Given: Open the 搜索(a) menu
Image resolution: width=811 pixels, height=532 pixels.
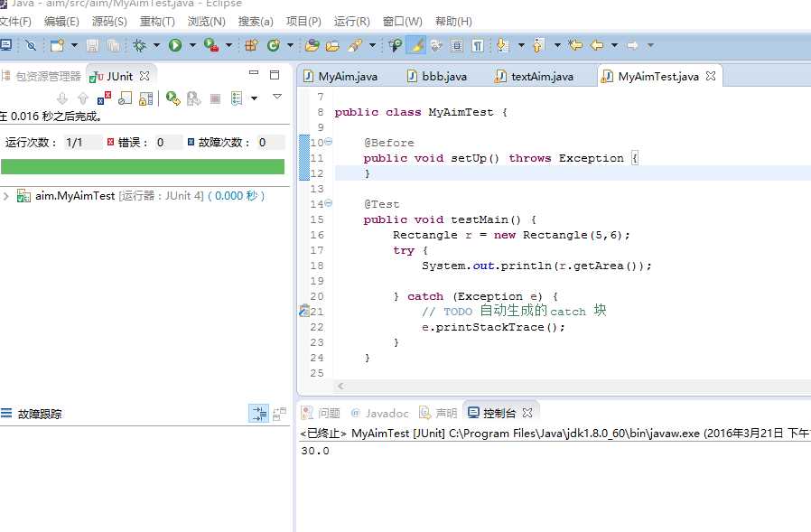Looking at the screenshot, I should click(256, 21).
